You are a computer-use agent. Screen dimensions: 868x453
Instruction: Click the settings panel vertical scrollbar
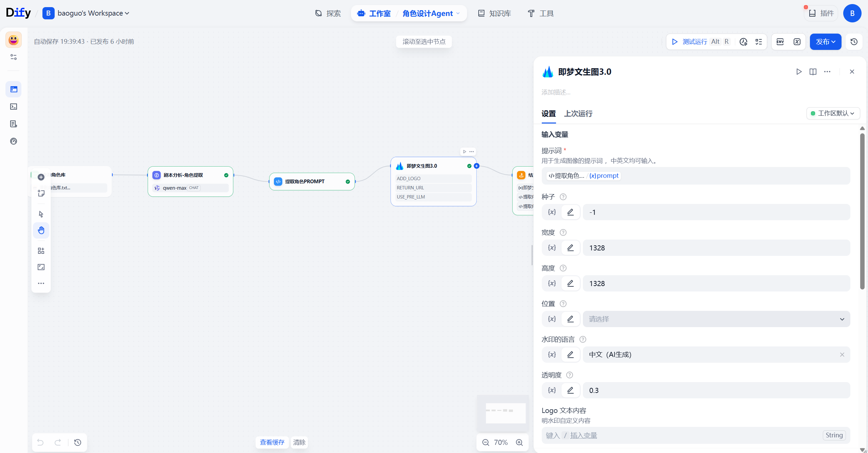[862, 211]
